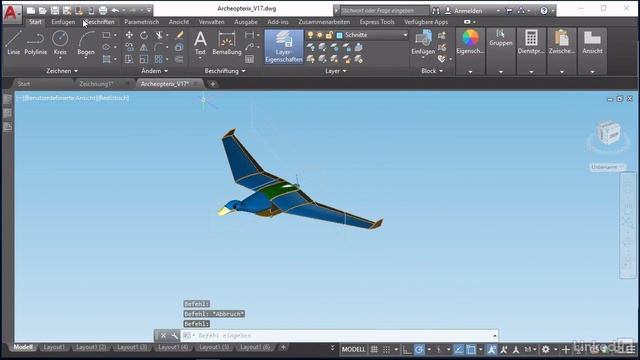Select the Rotate tool
Image resolution: width=640 pixels, height=360 pixels.
click(144, 35)
